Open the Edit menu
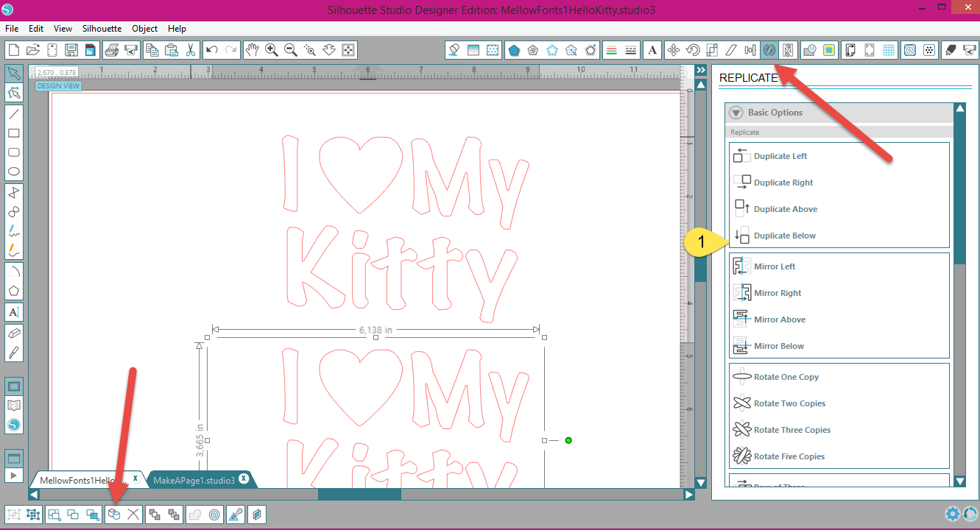This screenshot has height=530, width=980. pyautogui.click(x=36, y=29)
